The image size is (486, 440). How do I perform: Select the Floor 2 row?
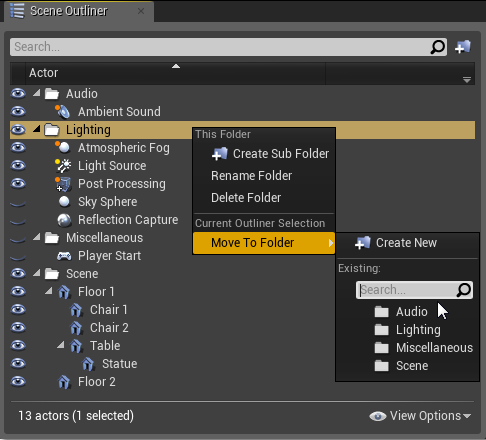click(242, 382)
